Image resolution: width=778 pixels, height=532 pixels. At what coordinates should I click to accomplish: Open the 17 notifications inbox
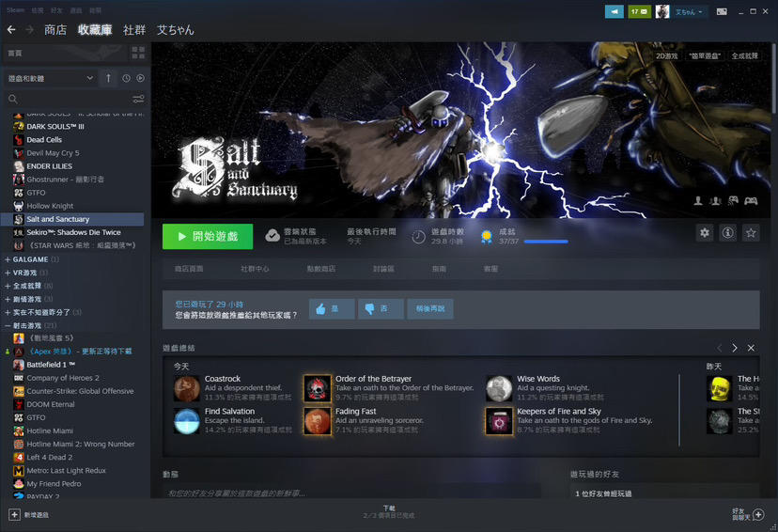coord(640,11)
